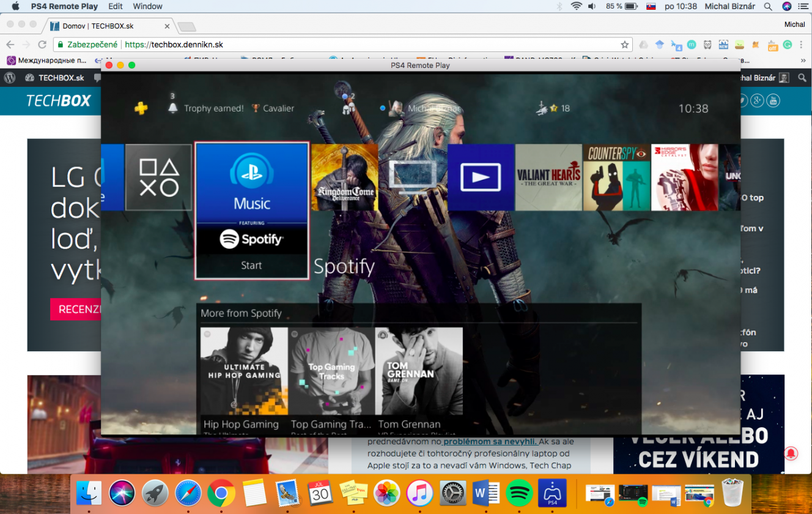Click the More from Spotify heading
This screenshot has width=812, height=514.
(x=241, y=313)
